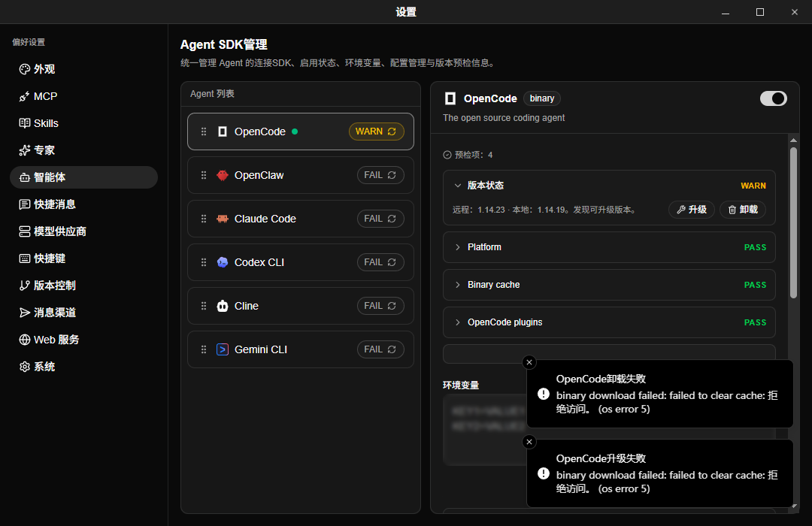Click the 卸载 uninstall button
The image size is (812, 526).
click(743, 210)
